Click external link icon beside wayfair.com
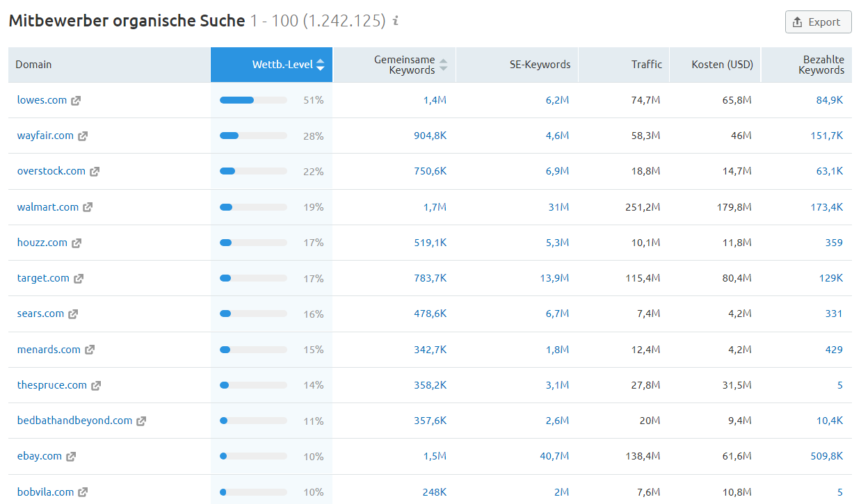The image size is (861, 504). [x=83, y=136]
